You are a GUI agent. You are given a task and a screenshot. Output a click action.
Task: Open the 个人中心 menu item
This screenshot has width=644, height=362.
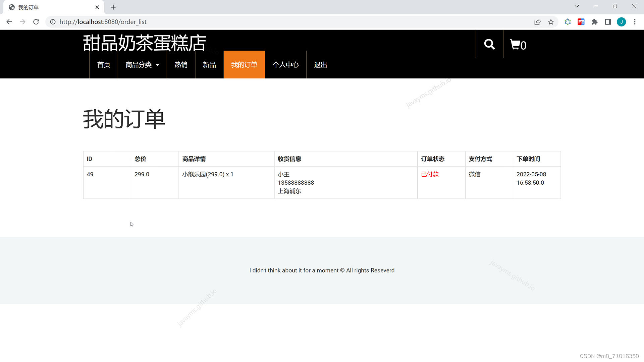pyautogui.click(x=285, y=65)
